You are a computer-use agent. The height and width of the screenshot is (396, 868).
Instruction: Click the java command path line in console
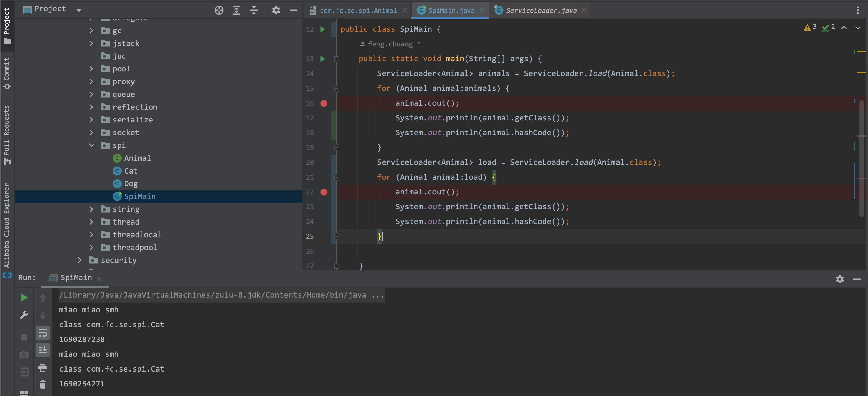pyautogui.click(x=221, y=295)
